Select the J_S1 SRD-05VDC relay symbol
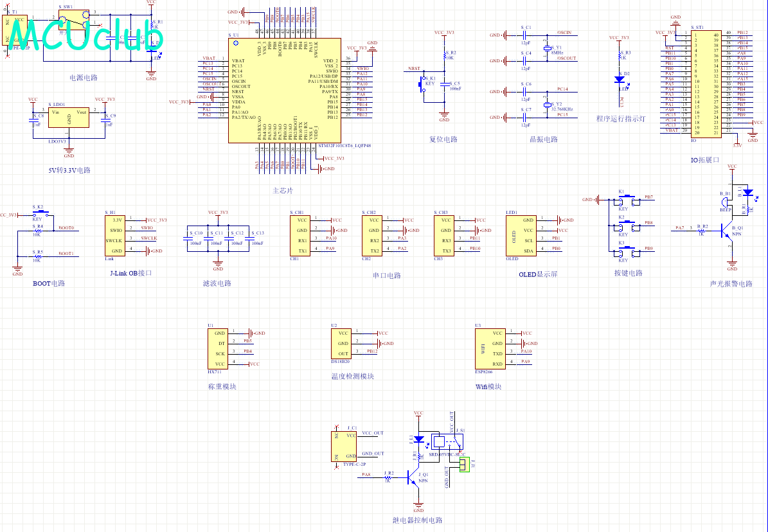The width and height of the screenshot is (768, 532). [x=447, y=442]
